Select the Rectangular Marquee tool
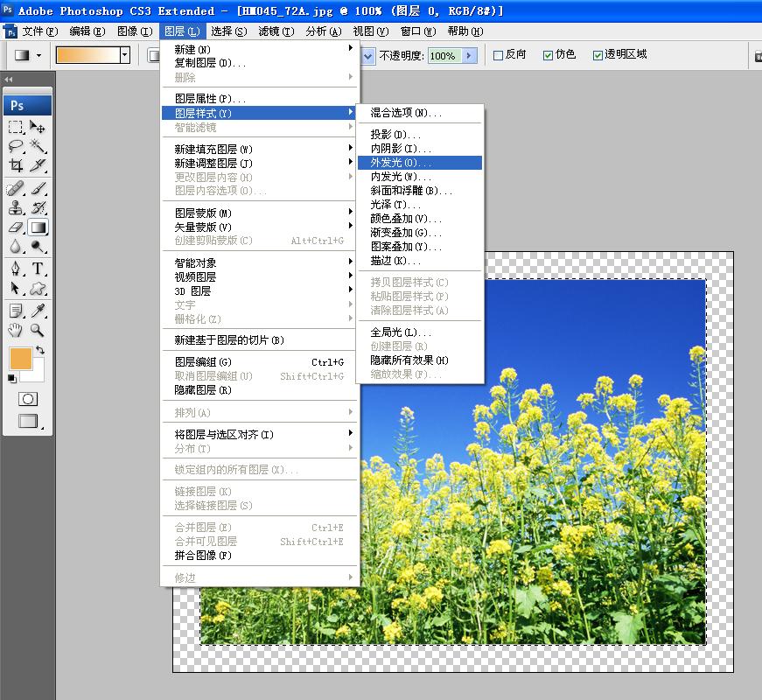Viewport: 762px width, 700px height. 16,128
